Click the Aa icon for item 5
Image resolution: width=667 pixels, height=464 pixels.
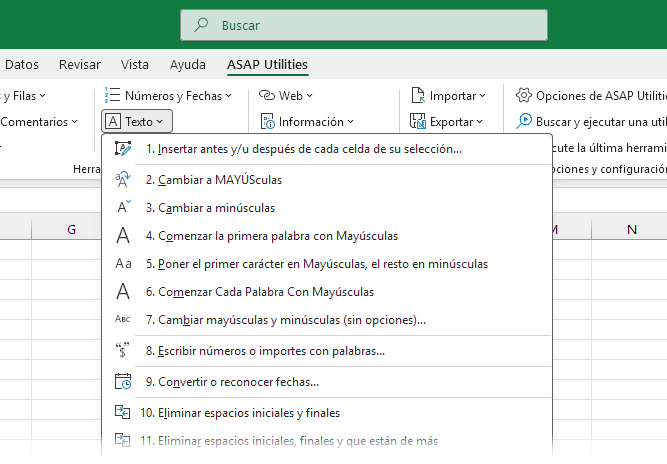pyautogui.click(x=123, y=264)
